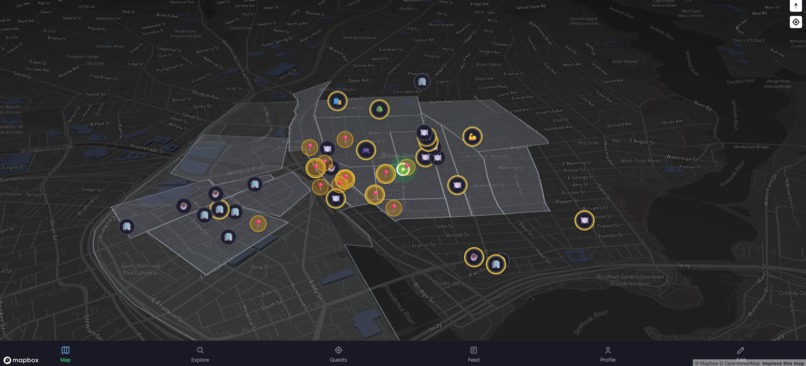Open the Improve this map link
This screenshot has height=366, width=806.
pos(784,363)
